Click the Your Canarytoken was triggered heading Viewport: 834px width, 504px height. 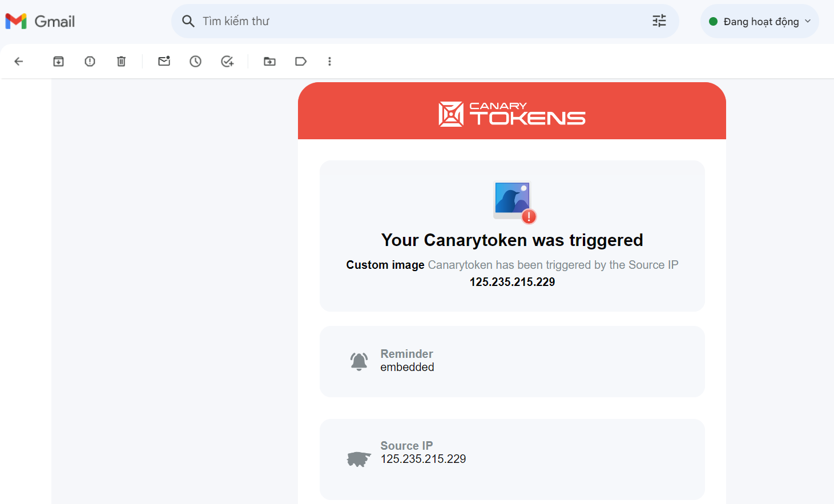512,240
